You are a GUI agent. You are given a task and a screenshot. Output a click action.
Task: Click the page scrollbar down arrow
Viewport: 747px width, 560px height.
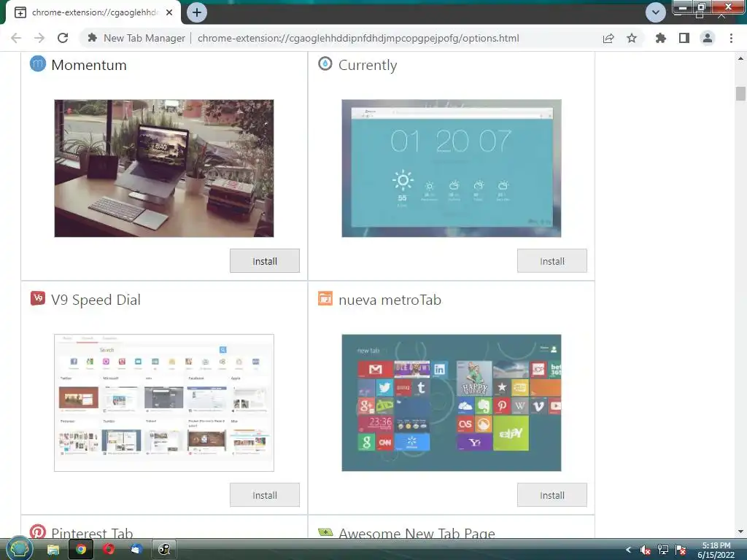pyautogui.click(x=740, y=532)
